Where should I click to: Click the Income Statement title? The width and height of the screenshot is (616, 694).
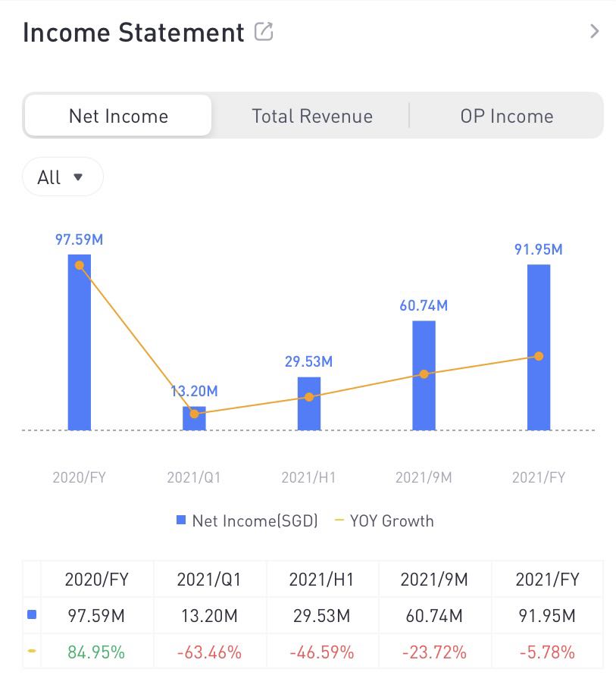(133, 33)
